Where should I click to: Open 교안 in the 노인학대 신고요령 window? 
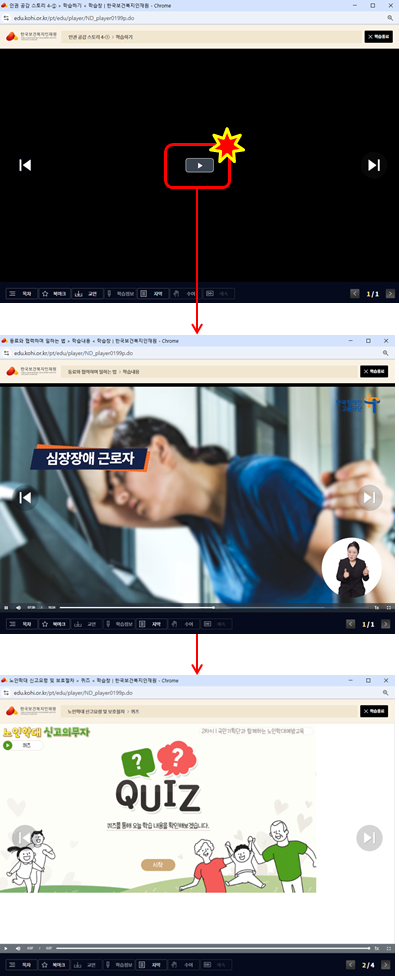tap(87, 965)
